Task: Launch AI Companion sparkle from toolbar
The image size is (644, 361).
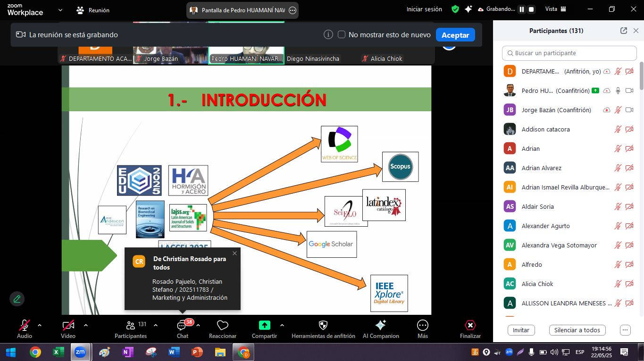Action: point(381,325)
